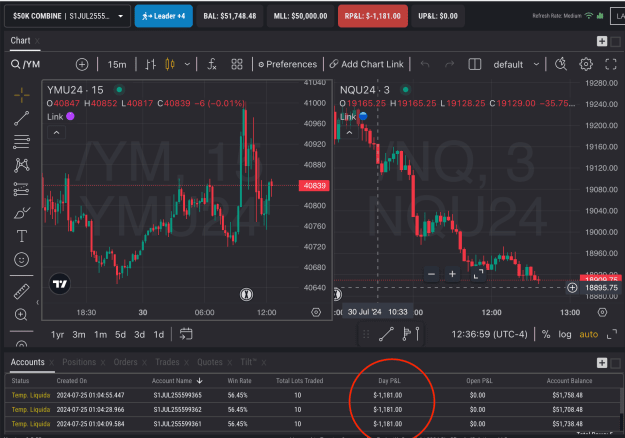The height and width of the screenshot is (438, 625).
Task: Click the TradingView logo on YM chart
Action: (60, 284)
